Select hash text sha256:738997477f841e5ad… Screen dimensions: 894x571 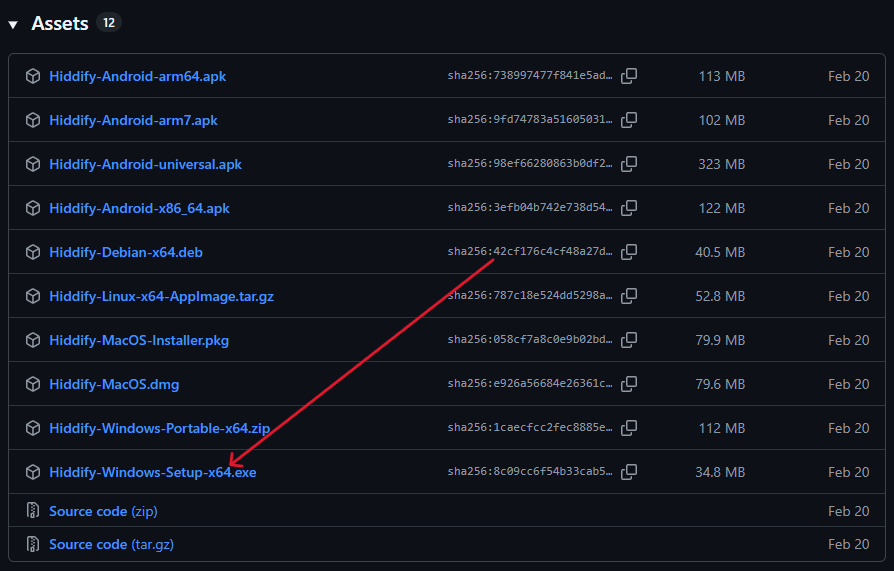point(530,75)
